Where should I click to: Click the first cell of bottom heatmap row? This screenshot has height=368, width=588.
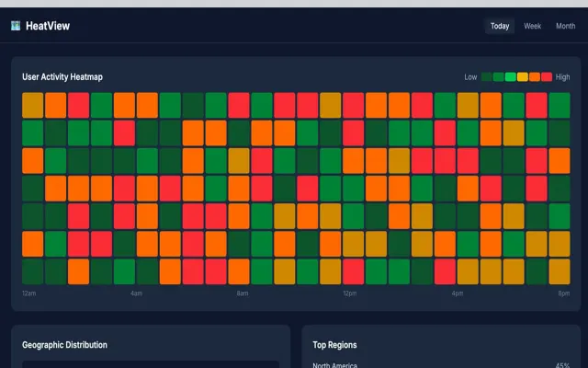33,271
